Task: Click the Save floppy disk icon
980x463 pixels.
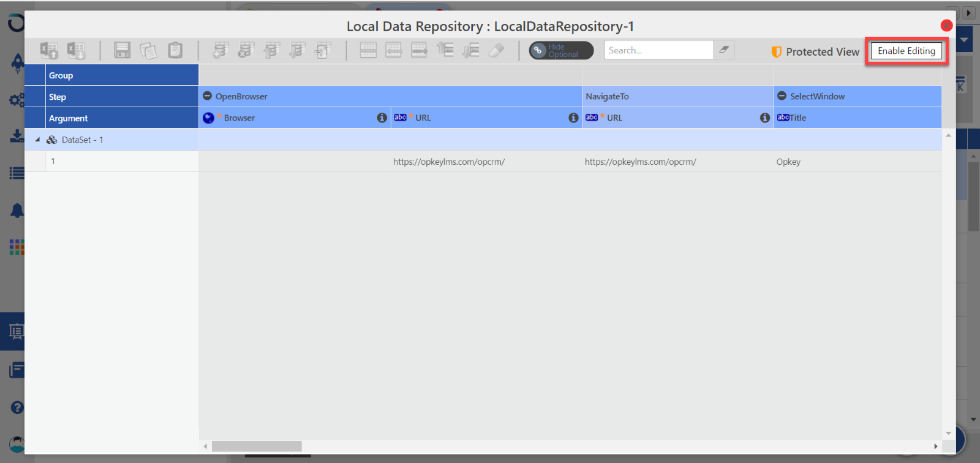Action: click(x=123, y=50)
